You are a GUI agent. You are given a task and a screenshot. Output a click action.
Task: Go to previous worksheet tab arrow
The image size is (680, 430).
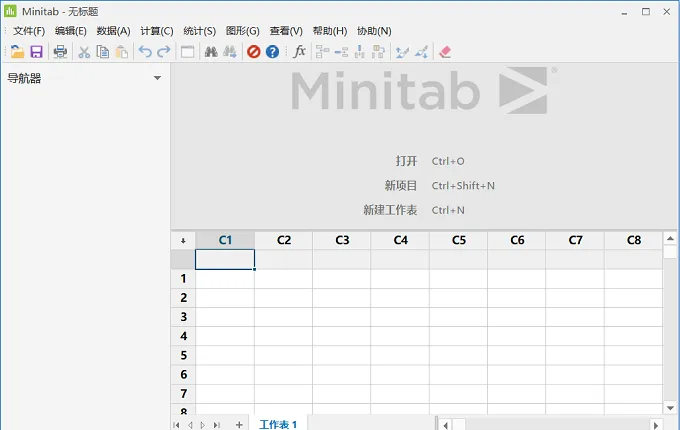coord(190,425)
